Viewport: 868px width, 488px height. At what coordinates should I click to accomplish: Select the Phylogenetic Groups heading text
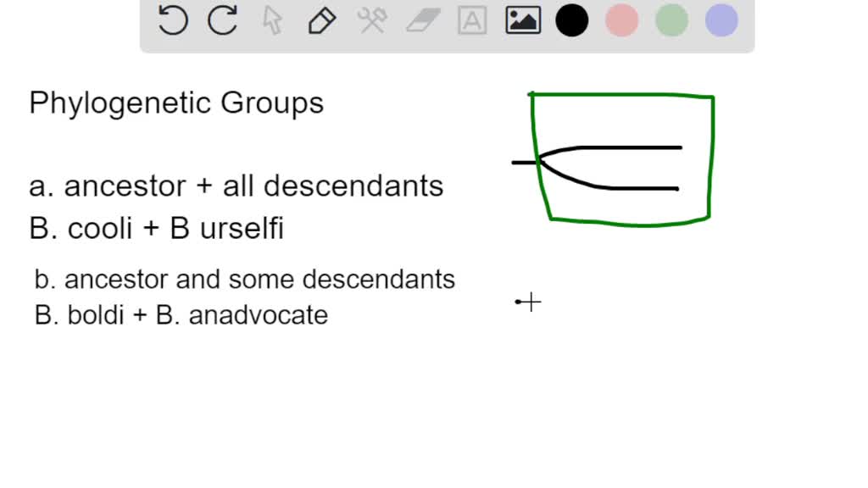click(x=175, y=103)
